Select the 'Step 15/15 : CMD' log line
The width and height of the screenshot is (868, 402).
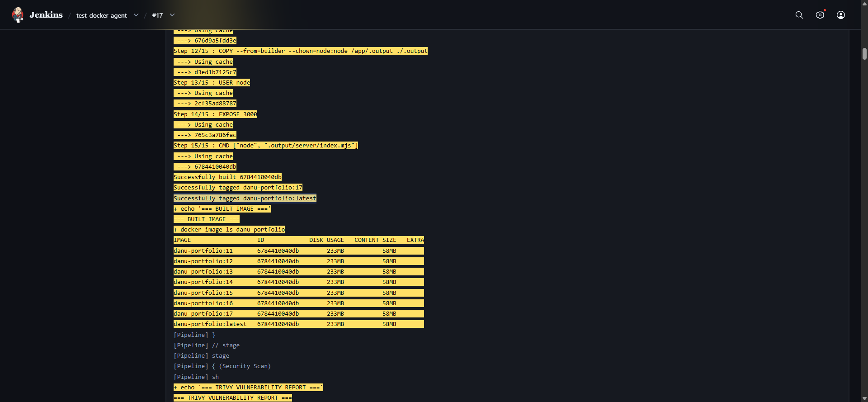point(266,146)
